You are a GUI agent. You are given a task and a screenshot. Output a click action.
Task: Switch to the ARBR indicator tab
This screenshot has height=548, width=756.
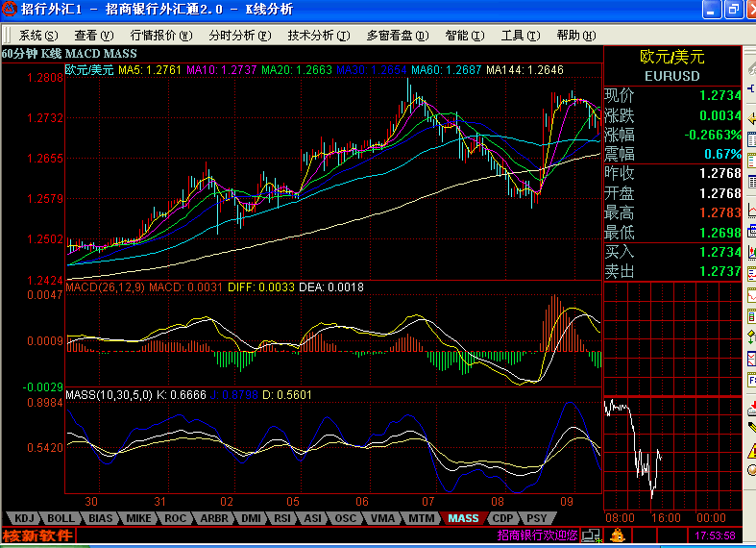click(214, 518)
